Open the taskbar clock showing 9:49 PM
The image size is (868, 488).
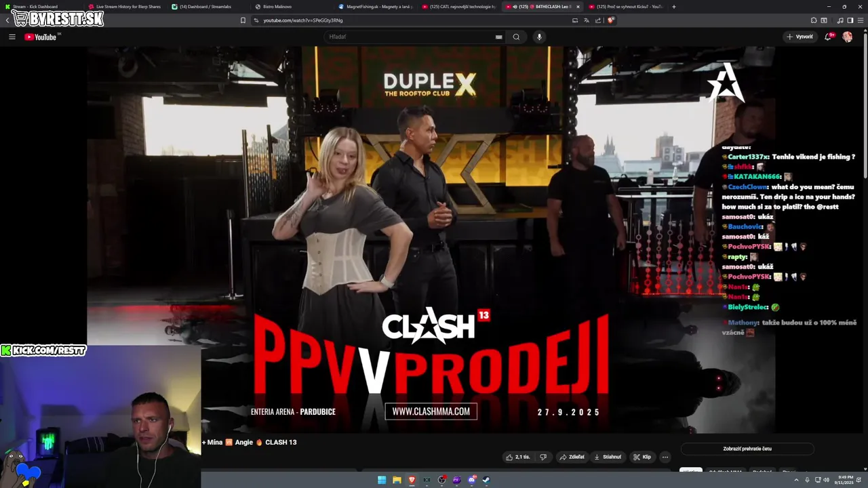845,480
